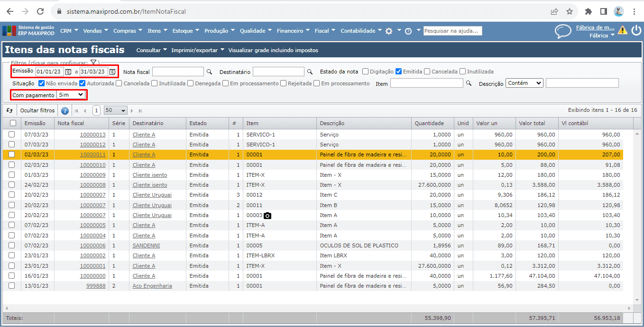The image size is (644, 327).
Task: Click magnifier icon next to Nota fiscal field
Action: click(209, 72)
